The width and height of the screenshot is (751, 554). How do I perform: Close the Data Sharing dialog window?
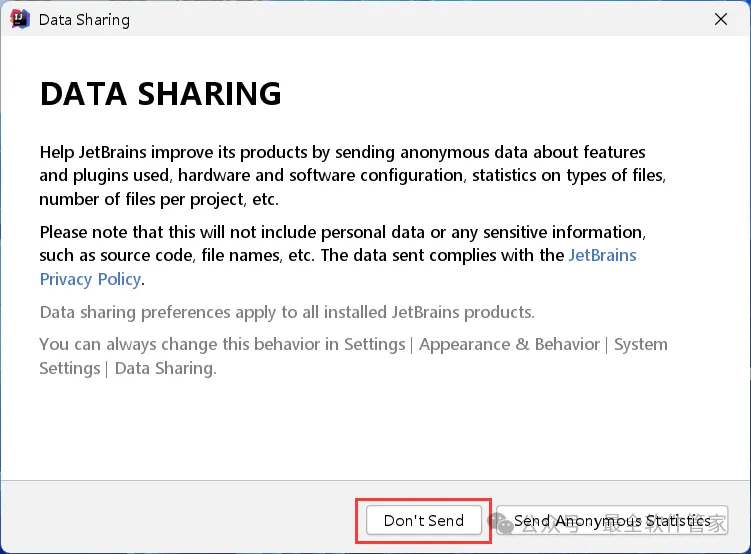click(x=720, y=19)
